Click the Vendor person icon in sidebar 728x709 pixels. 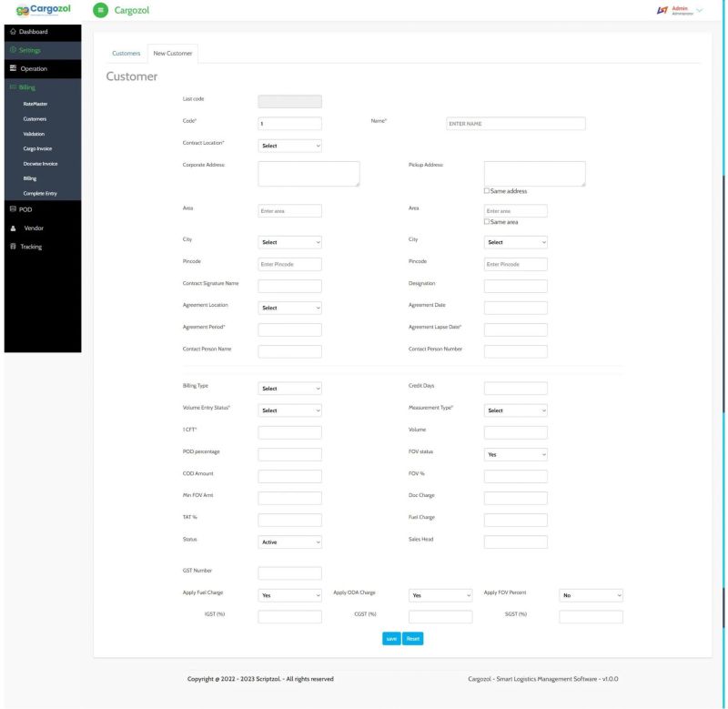pos(12,228)
